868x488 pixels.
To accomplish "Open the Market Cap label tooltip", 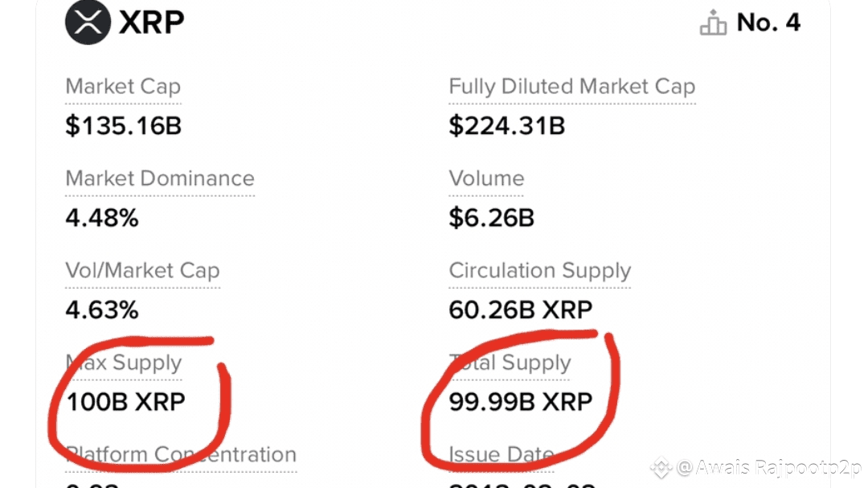I will 123,87.
